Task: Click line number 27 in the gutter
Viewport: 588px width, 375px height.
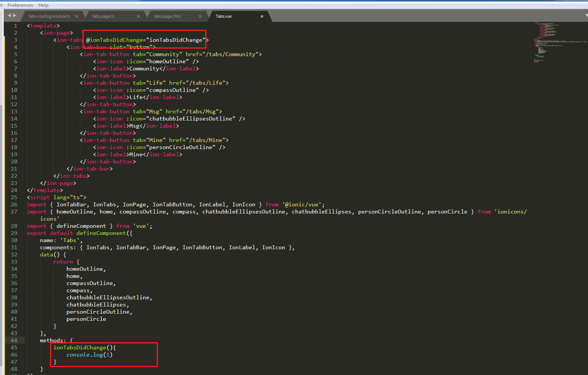Action: 14,212
